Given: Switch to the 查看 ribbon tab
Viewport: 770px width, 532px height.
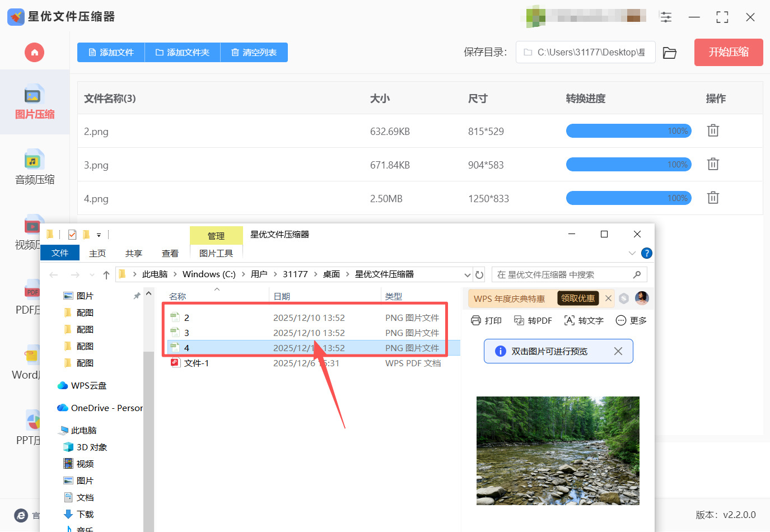Looking at the screenshot, I should tap(170, 253).
